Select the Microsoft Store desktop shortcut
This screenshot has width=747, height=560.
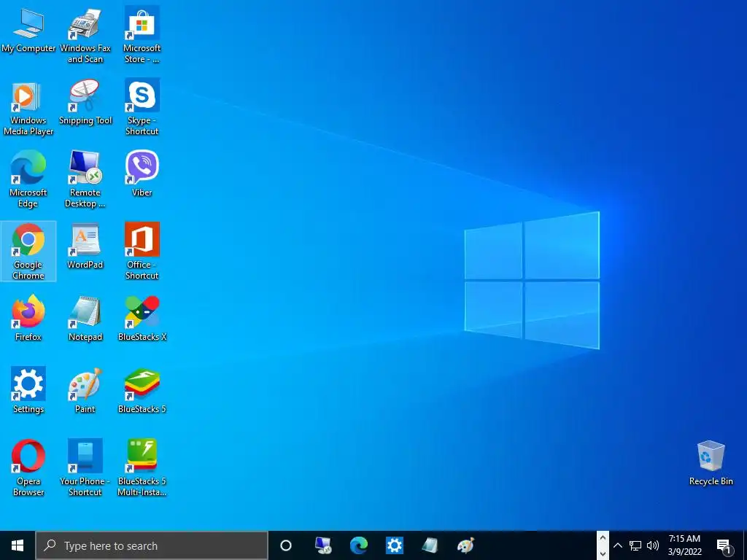pyautogui.click(x=142, y=35)
